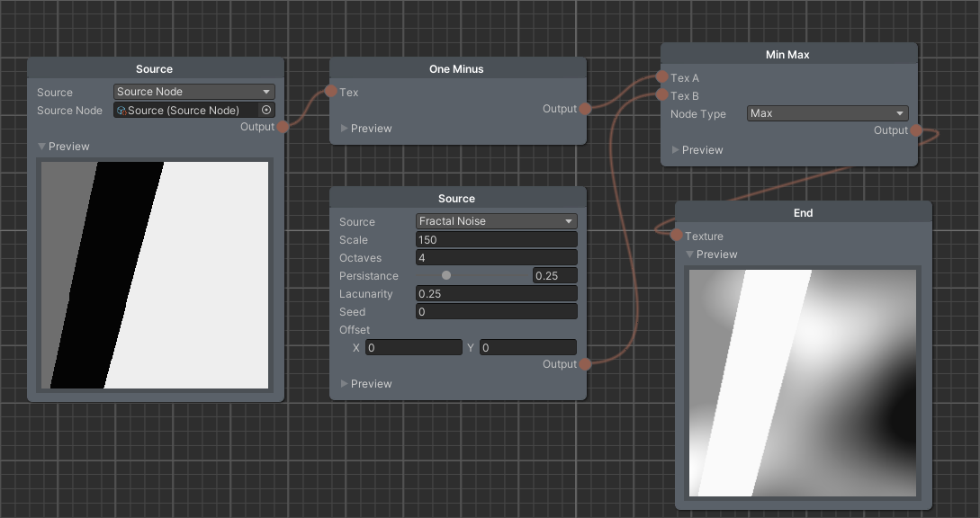
Task: Click the Scale input field
Action: point(496,240)
